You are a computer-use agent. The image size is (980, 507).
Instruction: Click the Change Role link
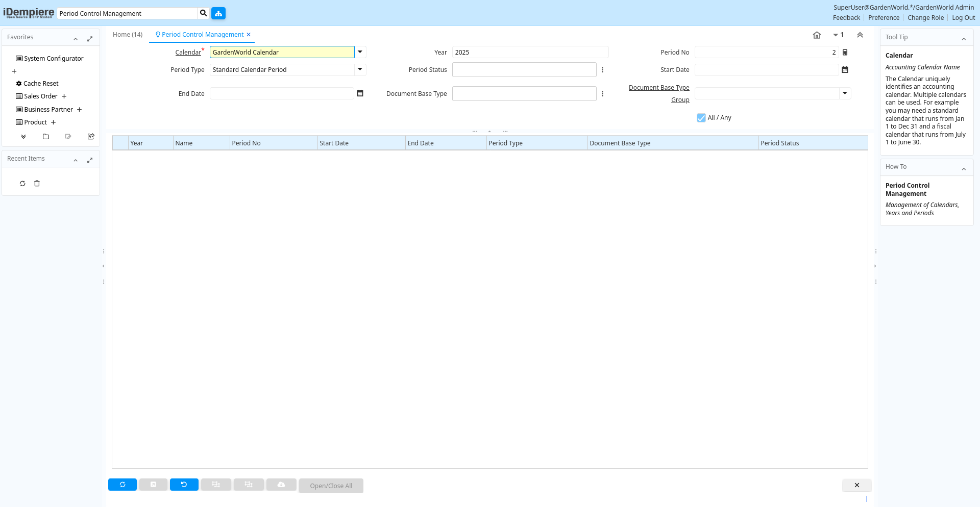click(925, 18)
